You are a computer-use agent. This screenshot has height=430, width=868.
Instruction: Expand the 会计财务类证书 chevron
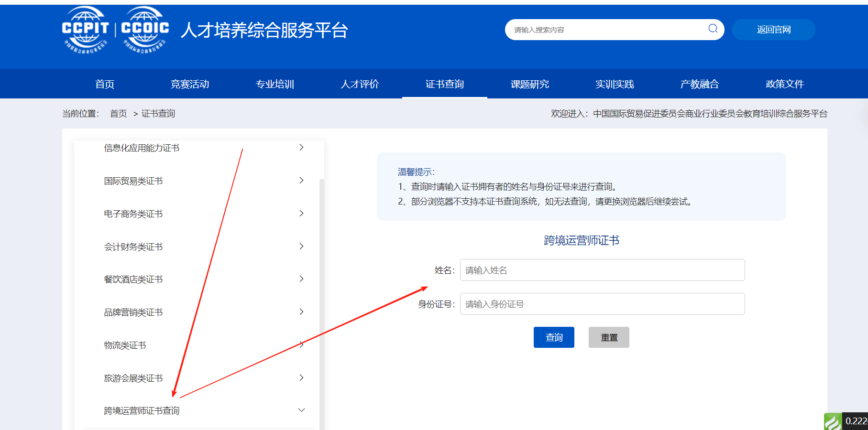coord(301,247)
